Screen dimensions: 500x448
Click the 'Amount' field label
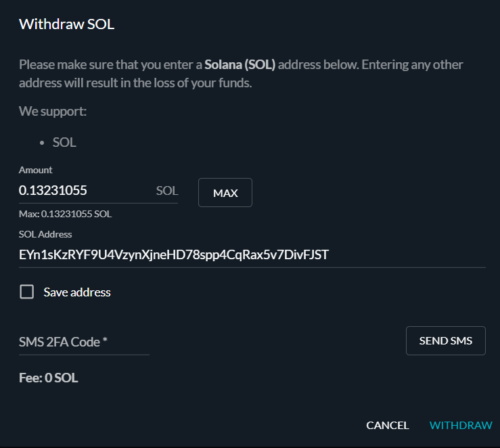click(35, 170)
